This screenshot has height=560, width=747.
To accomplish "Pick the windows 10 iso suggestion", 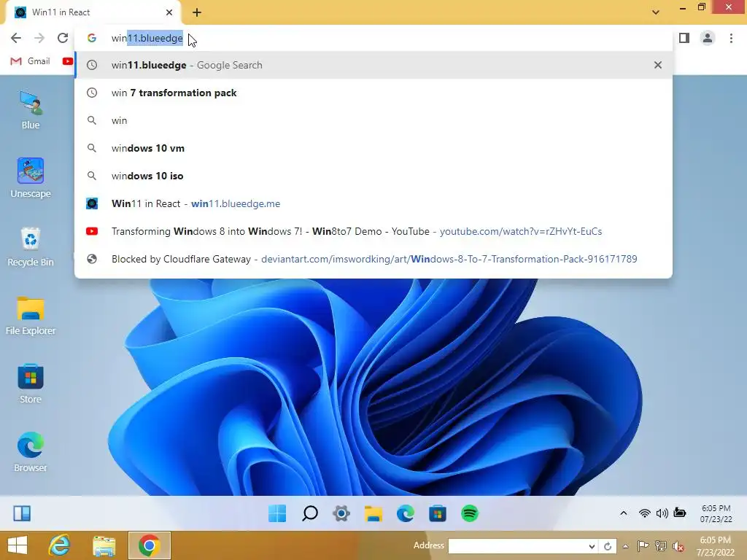I will 373,176.
